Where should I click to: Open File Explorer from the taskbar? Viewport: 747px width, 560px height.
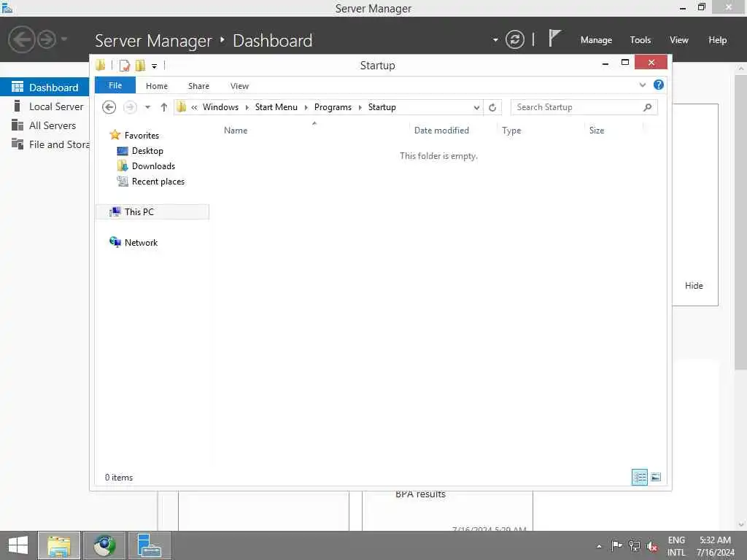59,545
